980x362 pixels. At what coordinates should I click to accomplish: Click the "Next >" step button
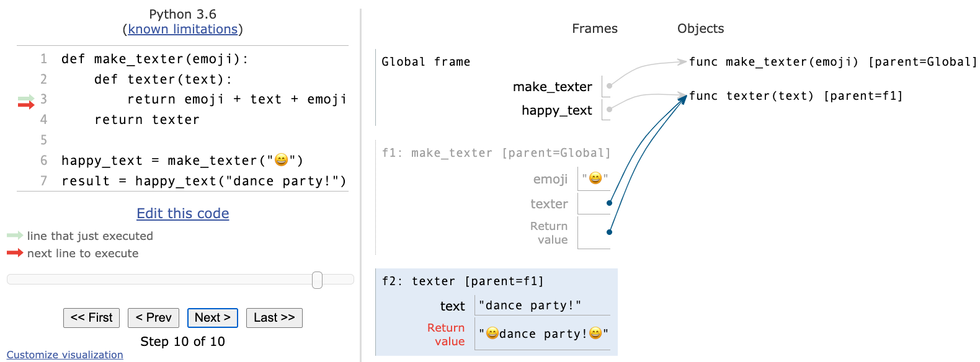[213, 318]
